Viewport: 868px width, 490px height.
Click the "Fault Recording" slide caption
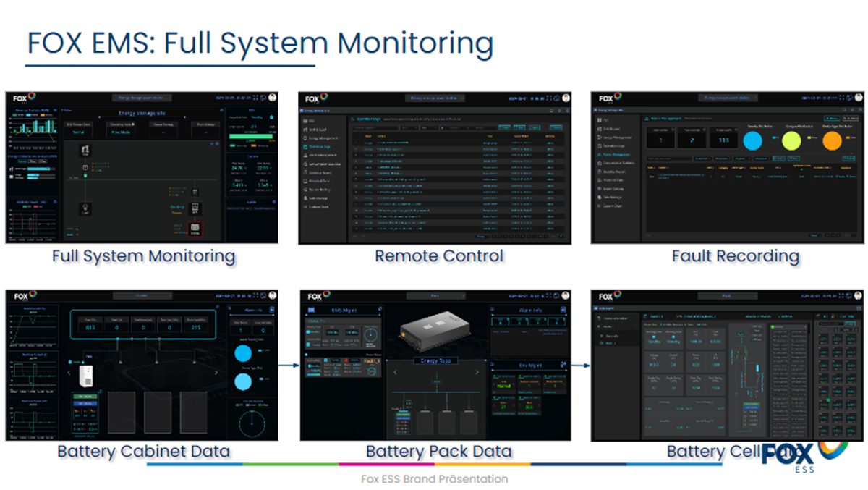click(x=735, y=255)
